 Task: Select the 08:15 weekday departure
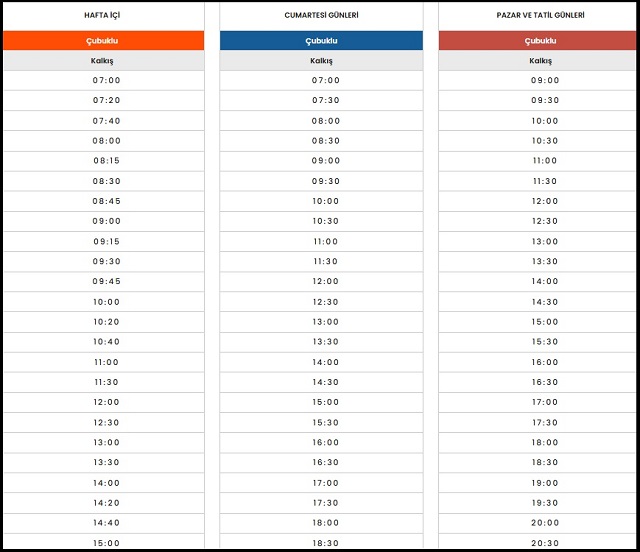106,161
